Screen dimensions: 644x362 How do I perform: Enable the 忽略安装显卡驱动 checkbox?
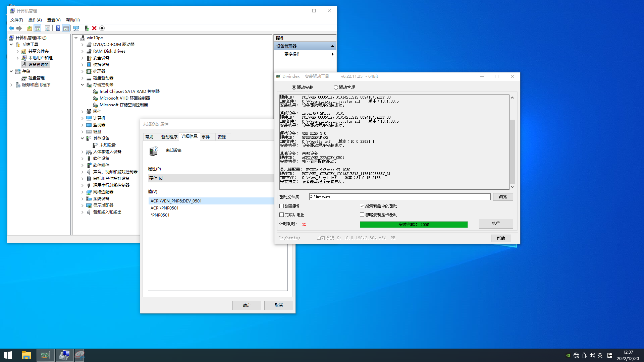tap(362, 215)
